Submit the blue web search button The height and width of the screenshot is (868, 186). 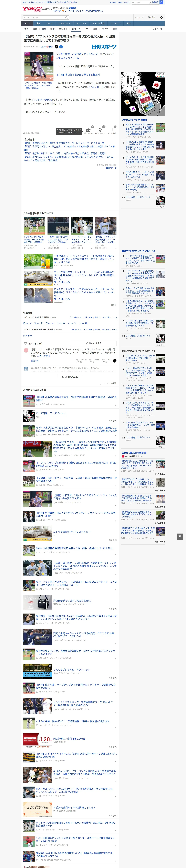[x=161, y=2]
